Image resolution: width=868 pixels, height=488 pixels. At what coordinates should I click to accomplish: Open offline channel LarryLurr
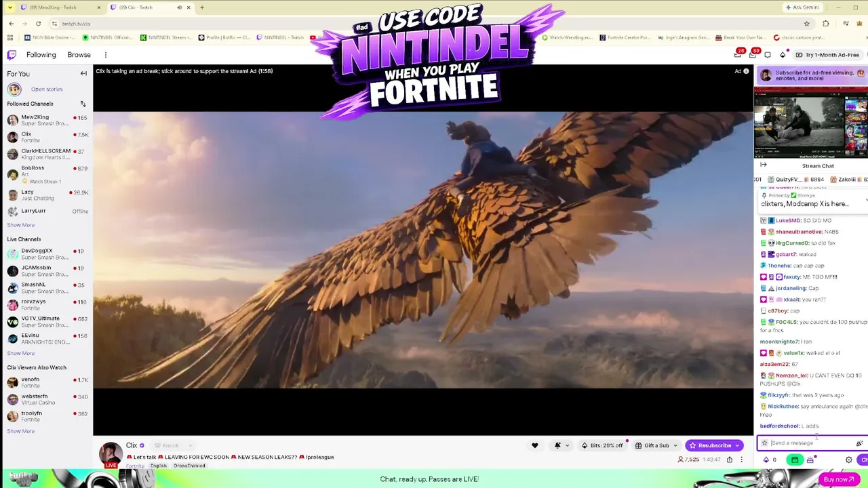pyautogui.click(x=47, y=211)
